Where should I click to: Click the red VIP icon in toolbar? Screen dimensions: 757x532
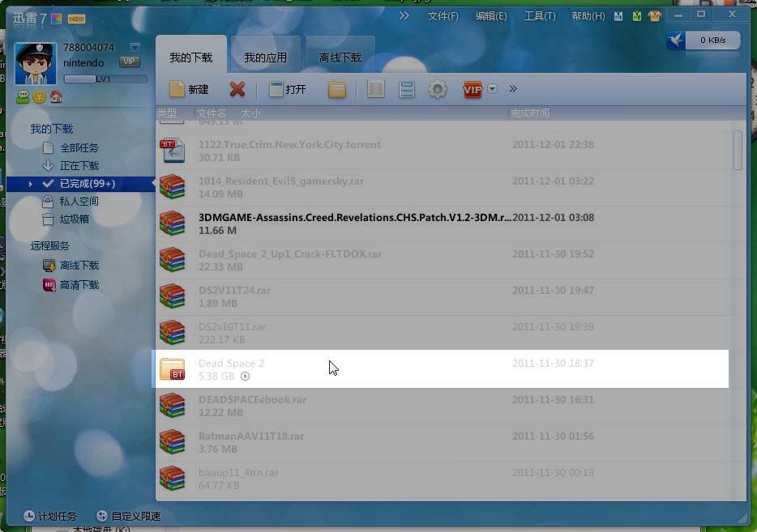point(473,89)
